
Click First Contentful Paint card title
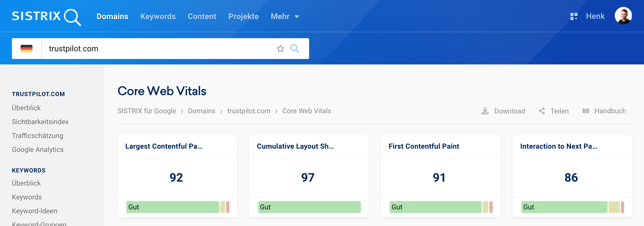(424, 146)
